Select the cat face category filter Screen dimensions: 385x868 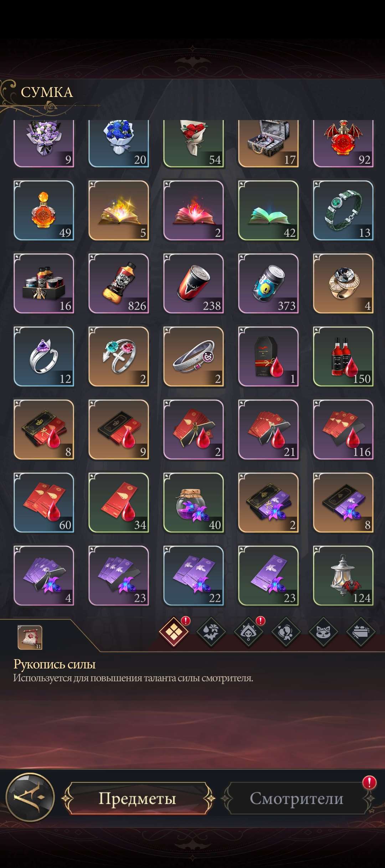323,632
